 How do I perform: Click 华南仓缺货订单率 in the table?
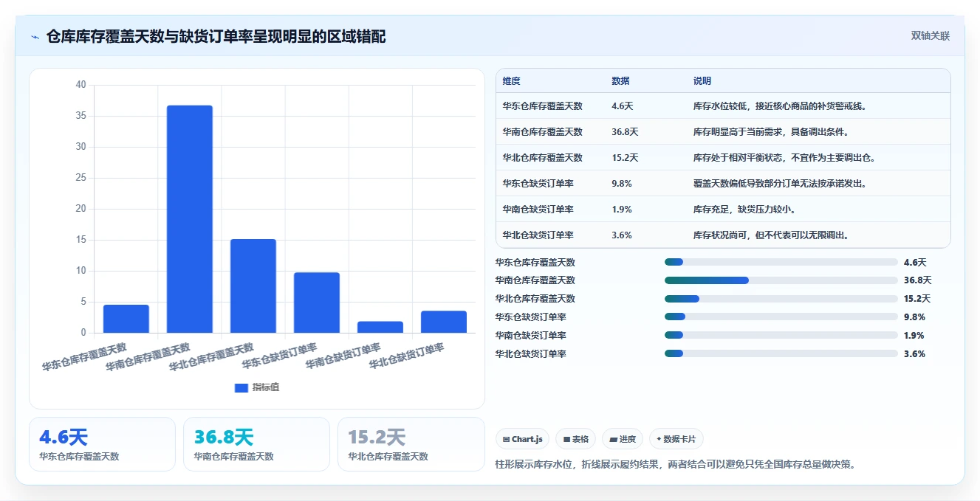coord(538,210)
